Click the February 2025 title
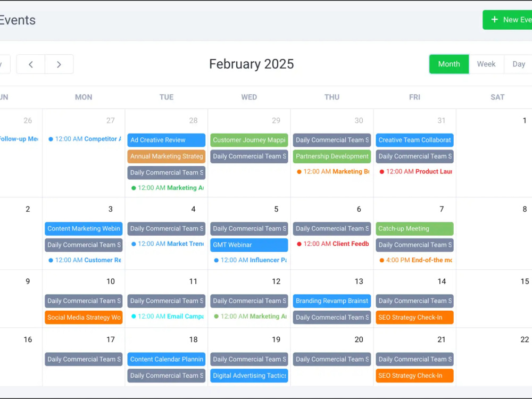The image size is (532, 399). click(x=252, y=64)
